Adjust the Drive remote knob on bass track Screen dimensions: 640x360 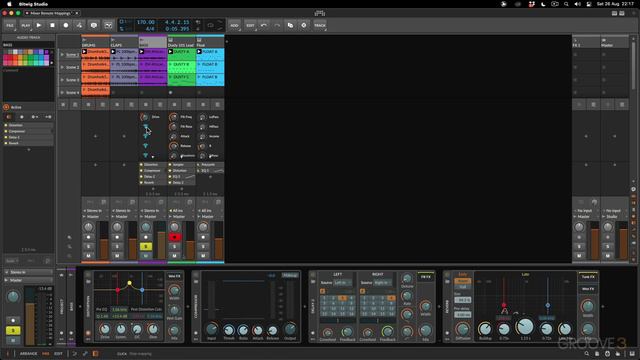pos(144,117)
